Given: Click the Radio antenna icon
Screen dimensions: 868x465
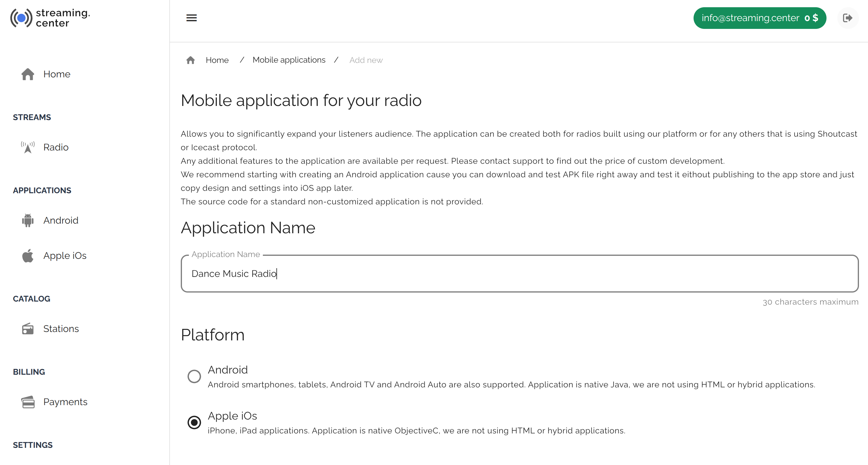Looking at the screenshot, I should (28, 147).
